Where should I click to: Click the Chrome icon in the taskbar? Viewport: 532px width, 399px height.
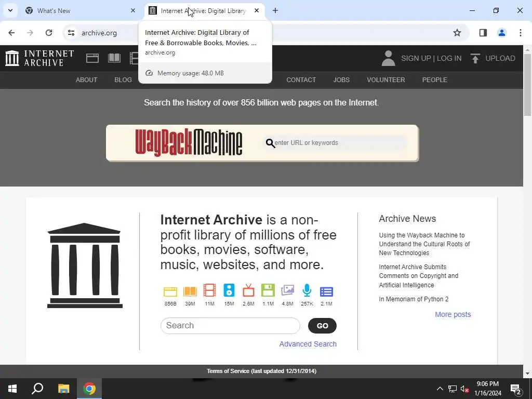(x=89, y=389)
